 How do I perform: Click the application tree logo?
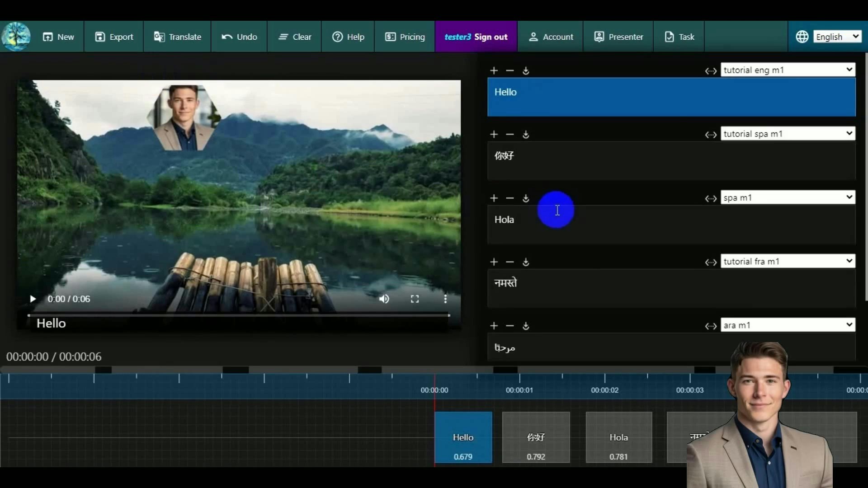click(16, 36)
